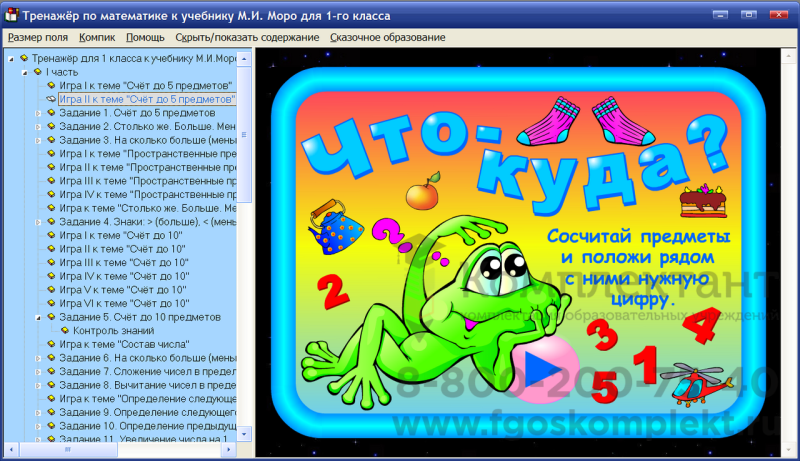
Task: Click the blue teapot picture
Action: pyautogui.click(x=335, y=227)
